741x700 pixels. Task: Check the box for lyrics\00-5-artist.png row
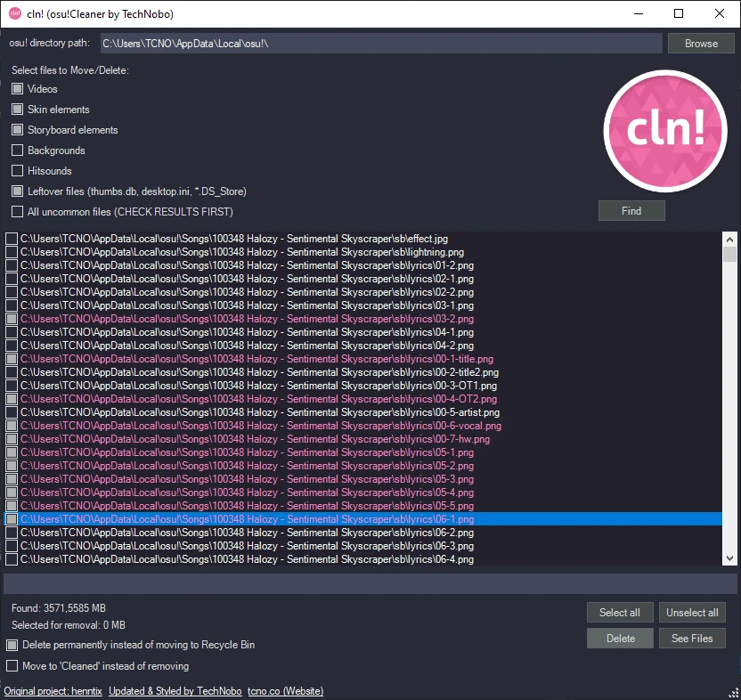coord(12,412)
